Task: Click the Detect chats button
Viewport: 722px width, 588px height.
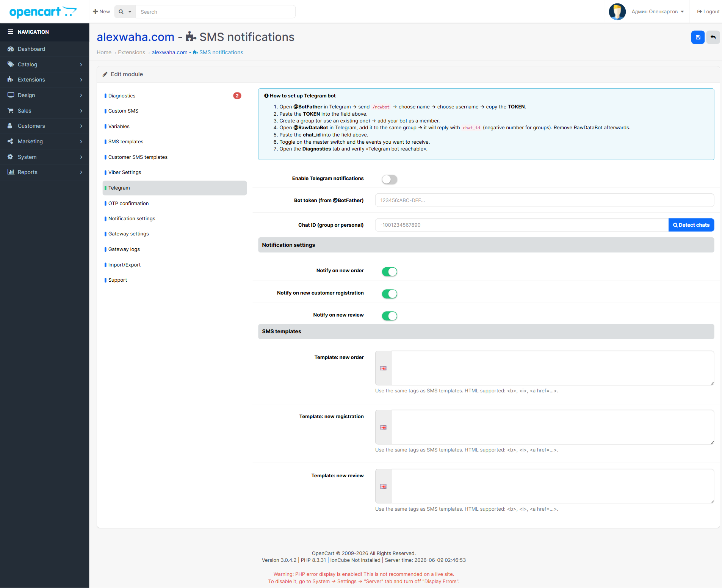Action: point(691,225)
